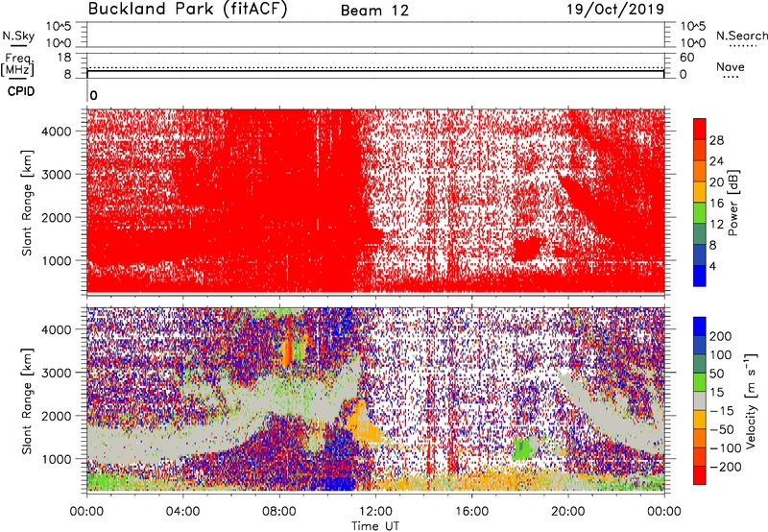Click the 'Beam 12' label

(374, 11)
